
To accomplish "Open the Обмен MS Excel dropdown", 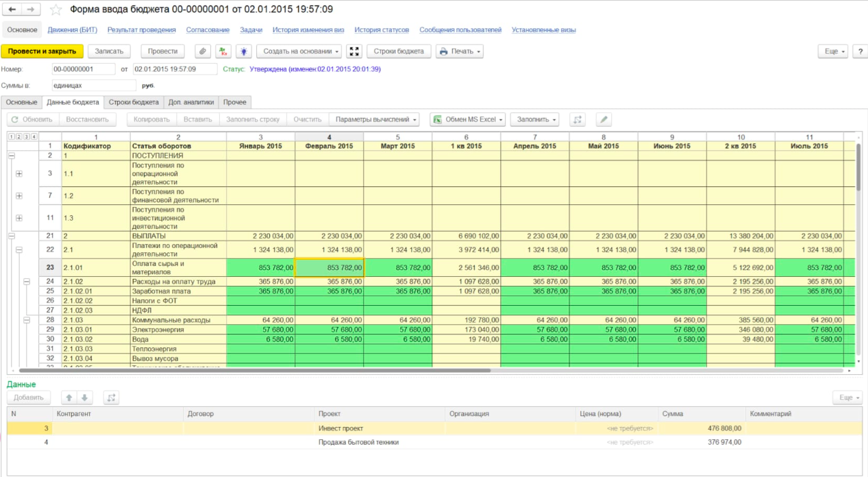I will (467, 119).
